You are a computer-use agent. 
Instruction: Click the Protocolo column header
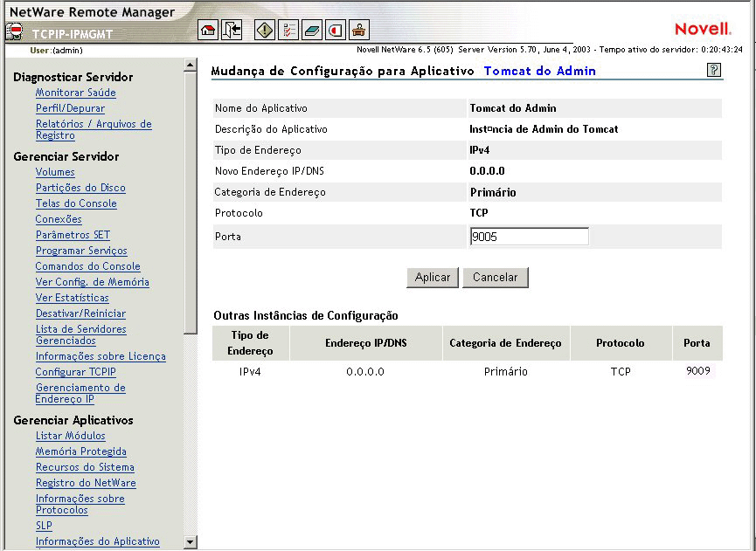tap(620, 343)
